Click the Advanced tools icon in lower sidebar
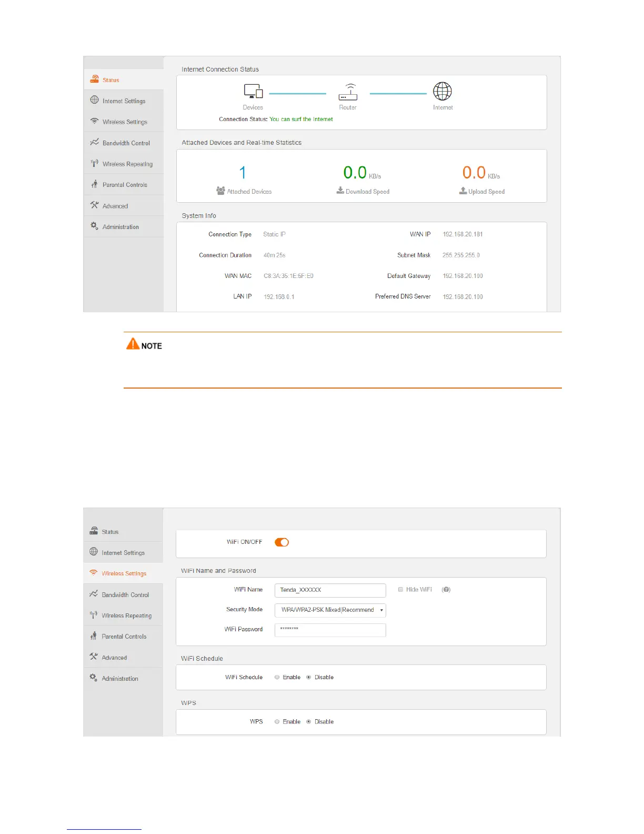644x834 pixels. tap(94, 657)
